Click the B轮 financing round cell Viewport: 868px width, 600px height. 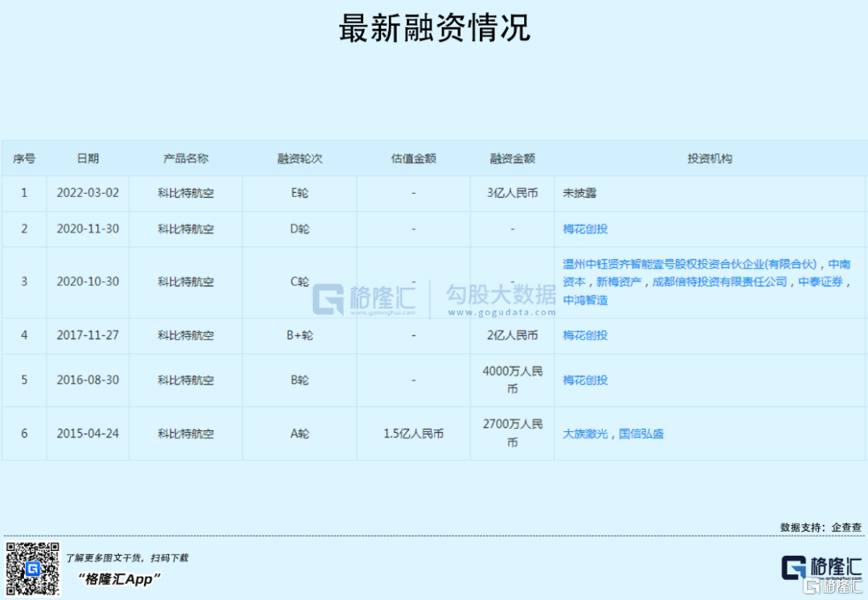click(x=300, y=380)
